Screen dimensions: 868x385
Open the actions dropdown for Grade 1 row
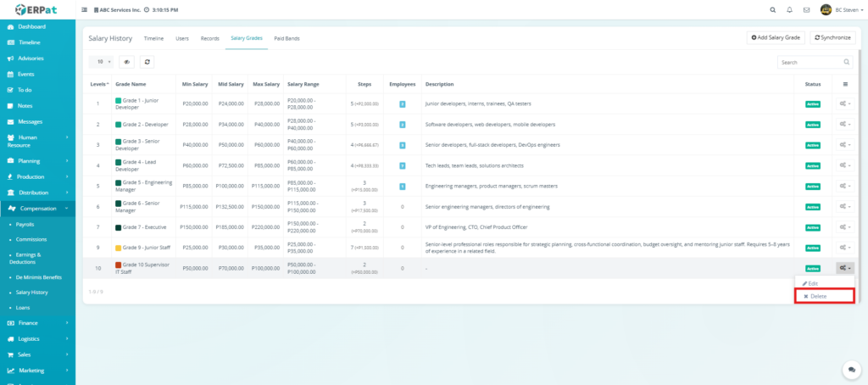click(844, 103)
